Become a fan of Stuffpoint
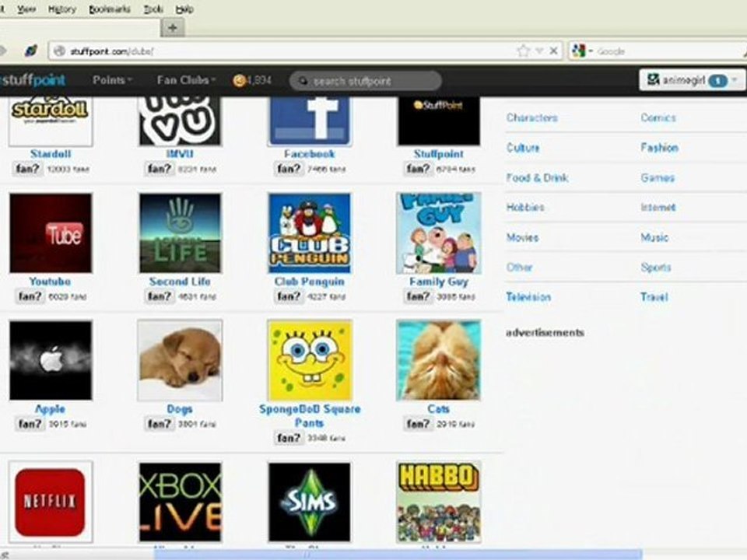 coord(419,169)
